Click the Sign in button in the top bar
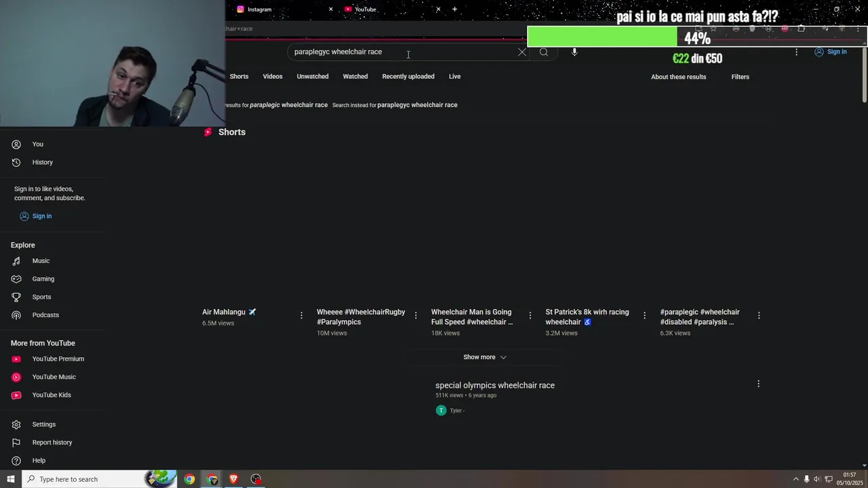The height and width of the screenshot is (488, 868). click(831, 52)
